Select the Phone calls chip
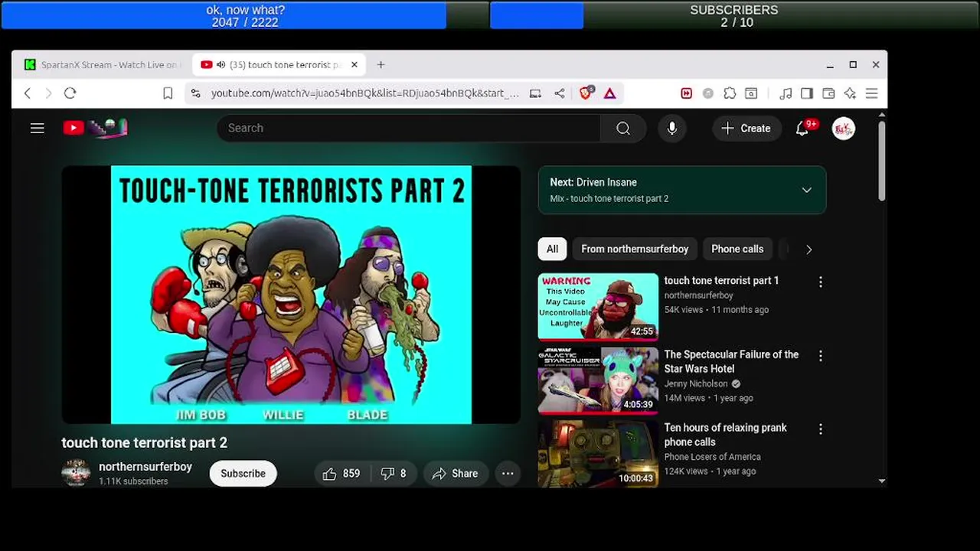Viewport: 980px width, 551px height. (x=737, y=249)
